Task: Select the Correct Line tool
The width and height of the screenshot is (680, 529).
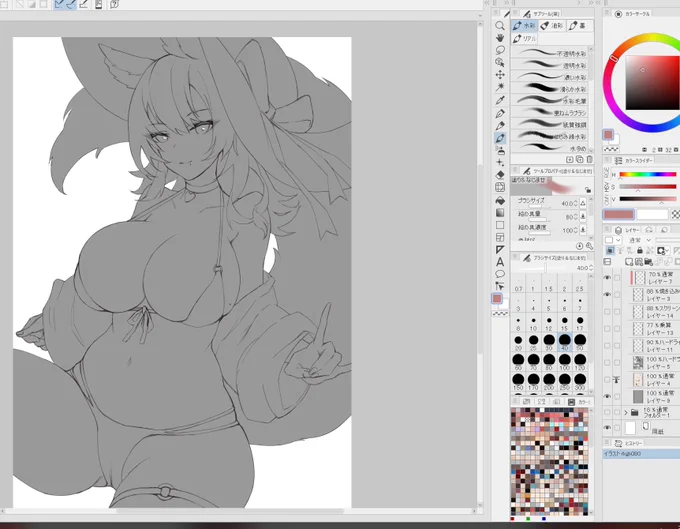Action: [x=500, y=286]
